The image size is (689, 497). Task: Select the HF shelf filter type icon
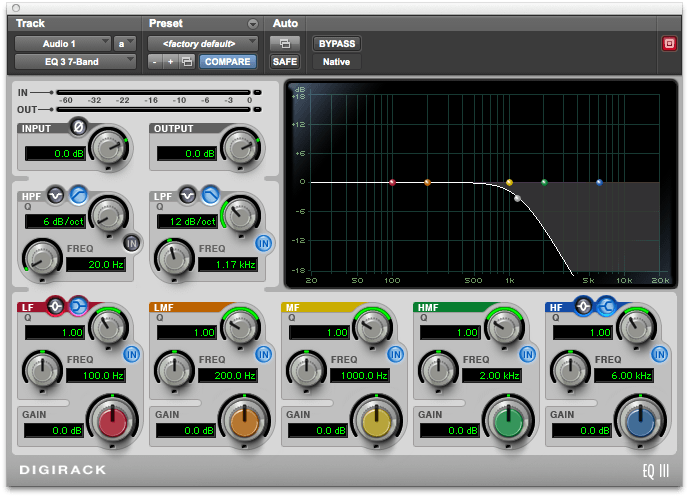[x=605, y=307]
